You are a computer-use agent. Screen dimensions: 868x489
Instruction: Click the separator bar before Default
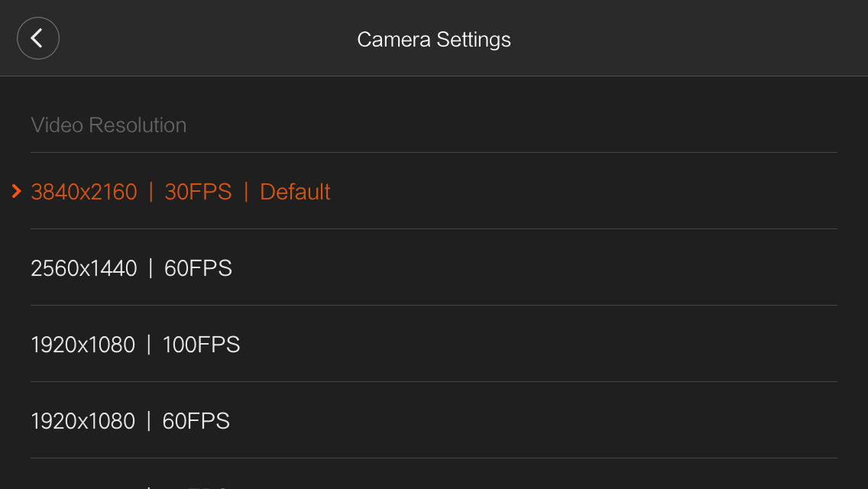click(246, 192)
